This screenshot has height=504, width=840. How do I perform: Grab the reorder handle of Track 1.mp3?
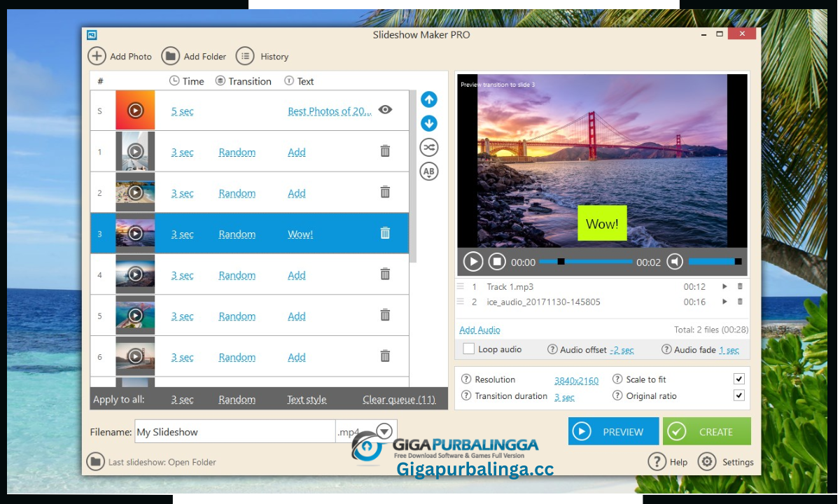461,286
